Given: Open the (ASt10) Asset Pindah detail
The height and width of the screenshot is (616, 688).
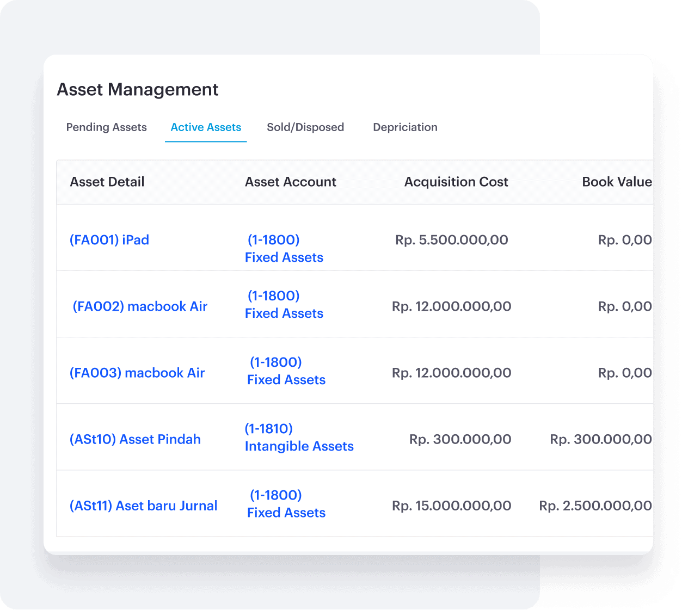Looking at the screenshot, I should pos(135,439).
